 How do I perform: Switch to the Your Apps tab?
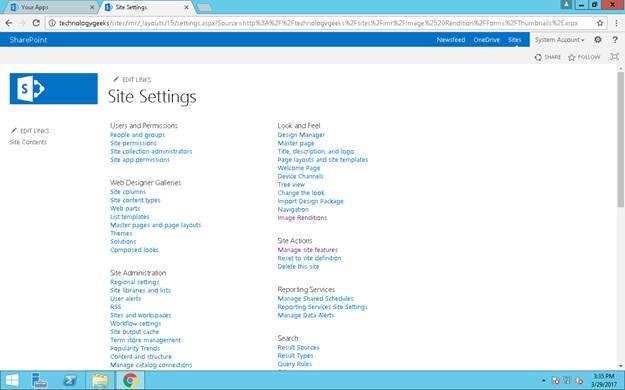pyautogui.click(x=52, y=7)
